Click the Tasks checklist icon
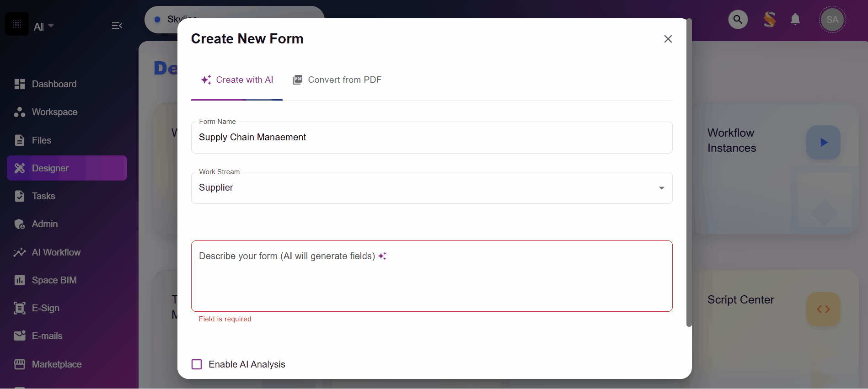The width and height of the screenshot is (868, 389). pos(20,196)
